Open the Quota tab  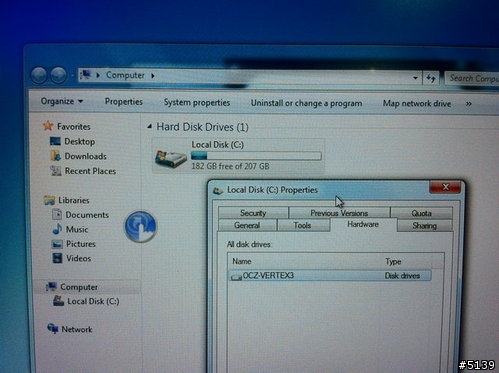click(x=421, y=213)
